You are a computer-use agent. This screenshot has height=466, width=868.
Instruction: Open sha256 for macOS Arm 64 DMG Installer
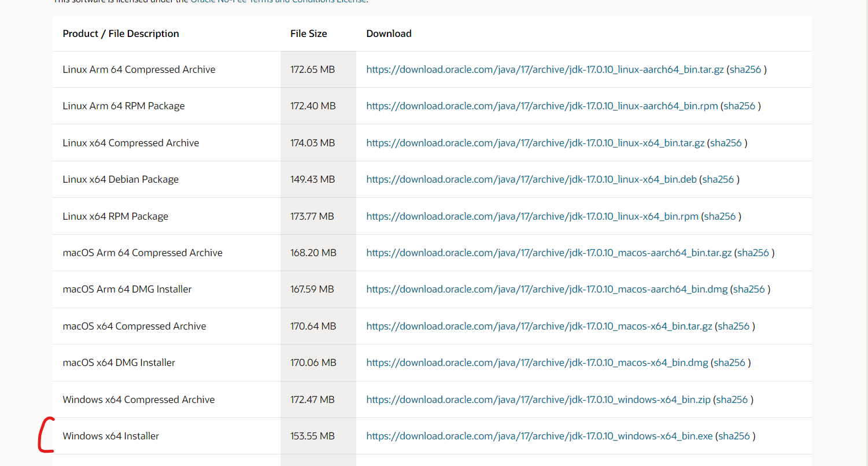tap(749, 289)
